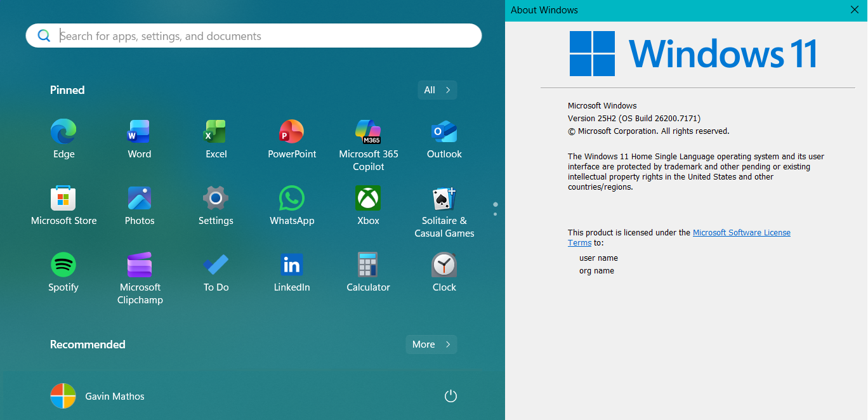Open the Microsoft Software License Terms link
Screen dimensions: 868x420
click(x=741, y=232)
